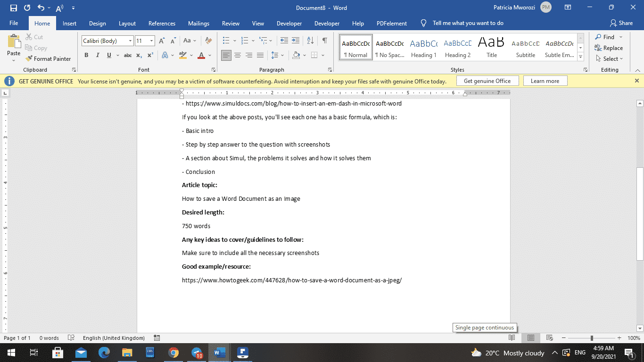This screenshot has width=644, height=362.
Task: Click the Learn more button
Action: [545, 80]
